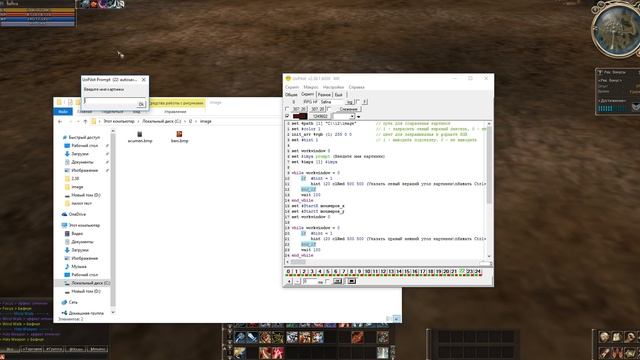Image resolution: width=640 pixels, height=360 pixels.
Task: Click the log button in UoPilot
Action: (x=349, y=102)
